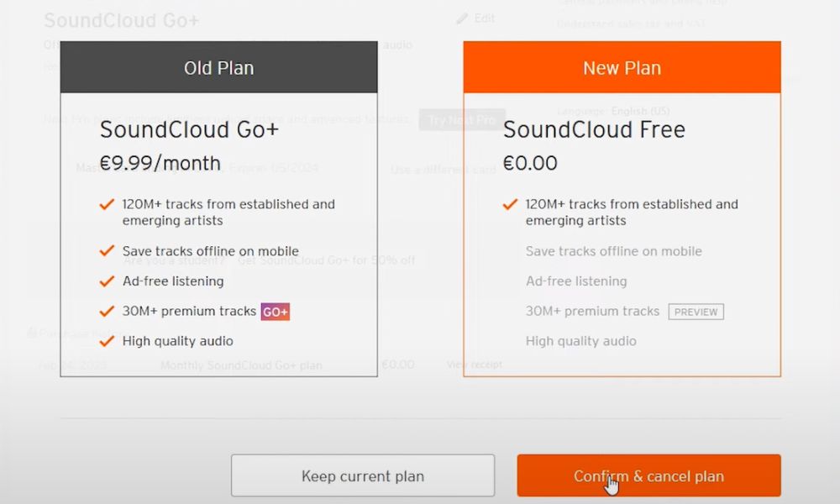Click the View receipt link
The height and width of the screenshot is (504, 840).
tap(475, 365)
